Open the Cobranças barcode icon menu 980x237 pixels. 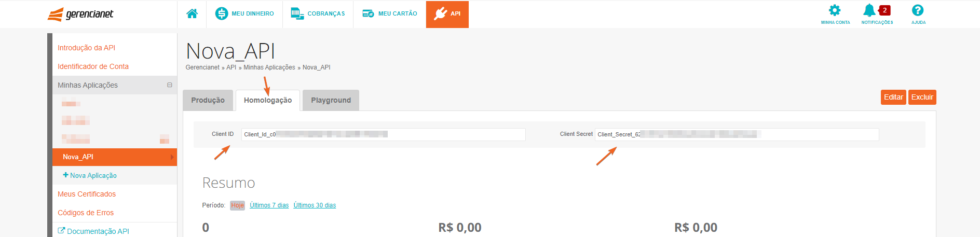(297, 14)
